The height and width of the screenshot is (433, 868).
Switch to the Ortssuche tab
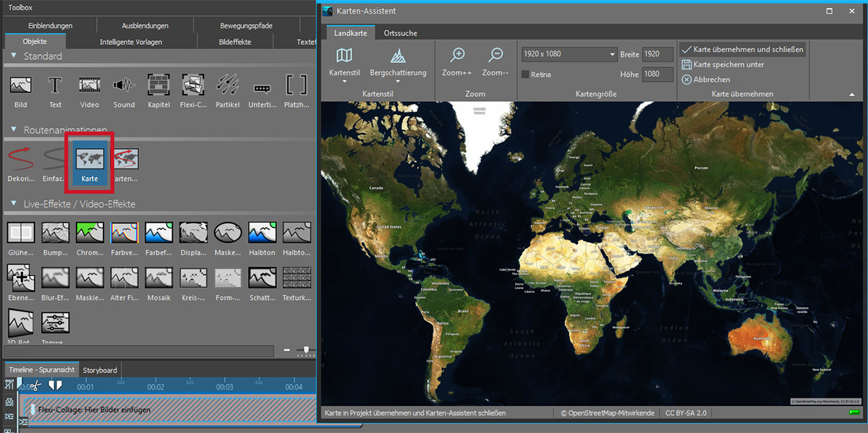point(400,33)
